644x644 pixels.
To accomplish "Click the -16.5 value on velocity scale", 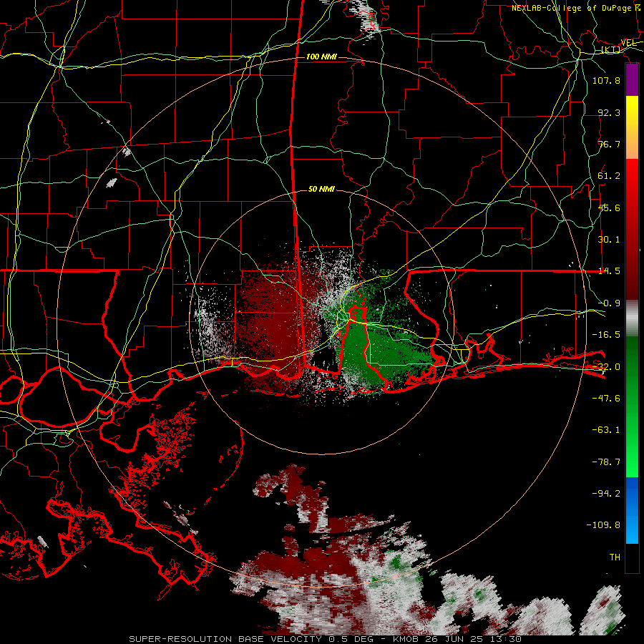I will (606, 335).
